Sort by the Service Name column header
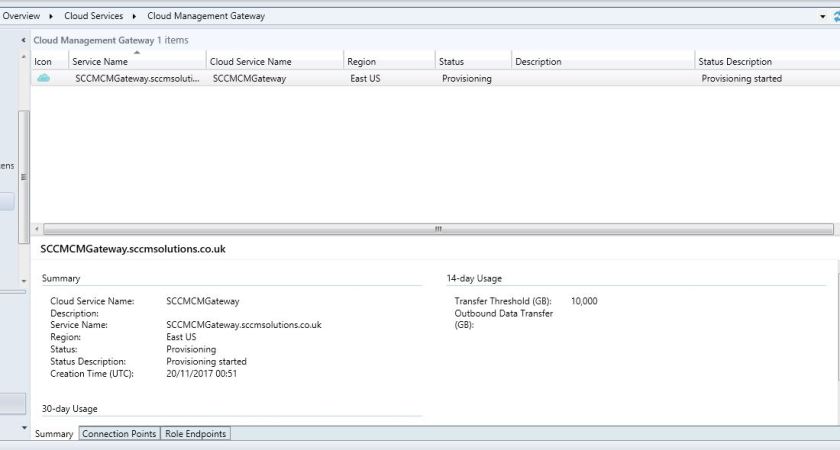The height and width of the screenshot is (450, 840). pos(137,62)
